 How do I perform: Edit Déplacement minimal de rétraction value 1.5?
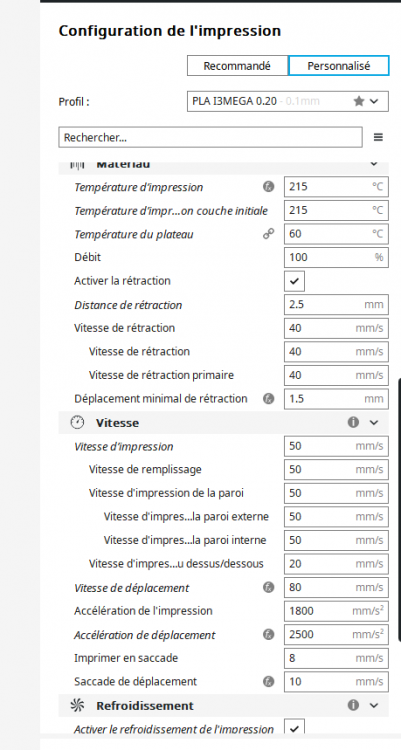336,399
